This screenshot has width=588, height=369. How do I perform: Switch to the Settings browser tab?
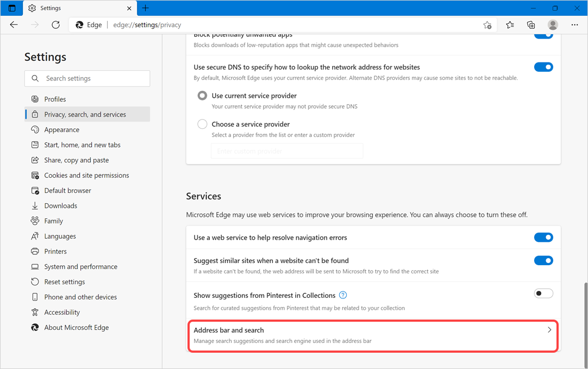52,8
